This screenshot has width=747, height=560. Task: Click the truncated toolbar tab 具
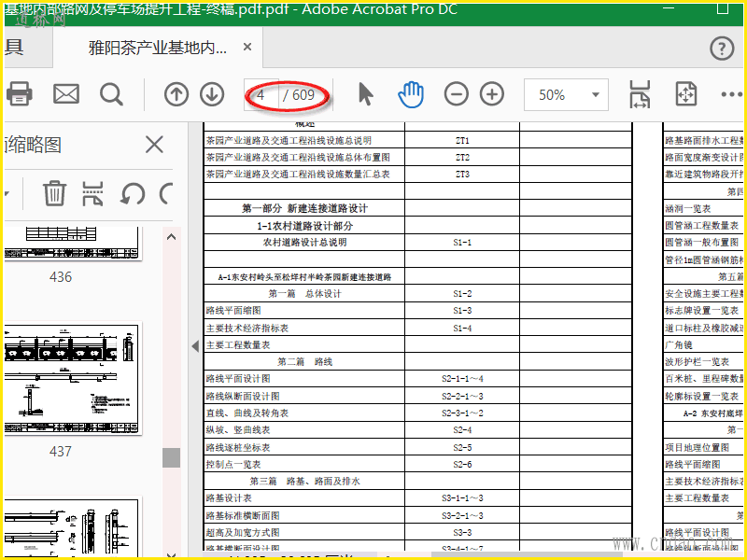tap(14, 48)
